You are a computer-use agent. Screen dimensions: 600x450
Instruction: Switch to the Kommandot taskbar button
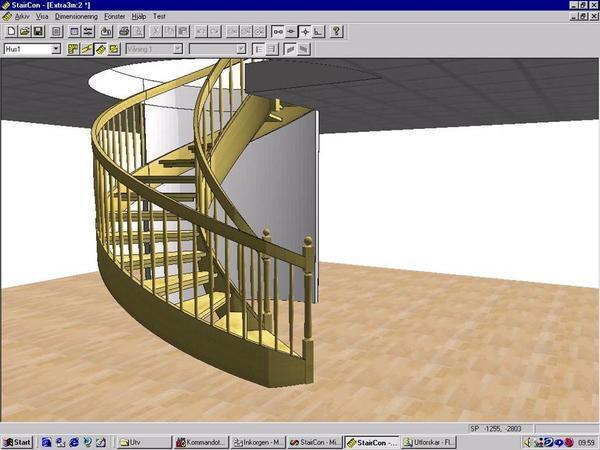tap(201, 442)
